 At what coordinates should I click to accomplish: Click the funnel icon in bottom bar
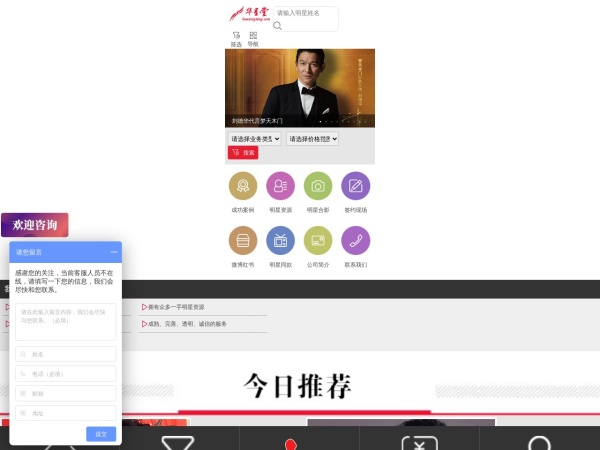pyautogui.click(x=178, y=443)
